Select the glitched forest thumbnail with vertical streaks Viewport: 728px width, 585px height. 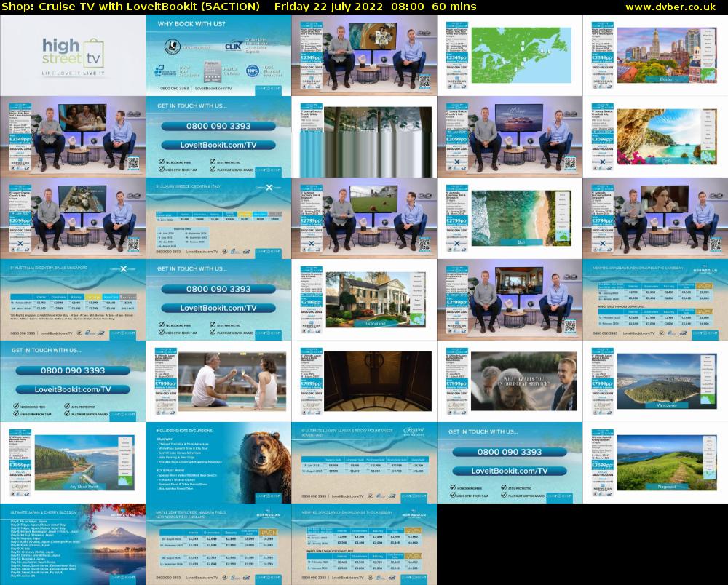point(364,137)
